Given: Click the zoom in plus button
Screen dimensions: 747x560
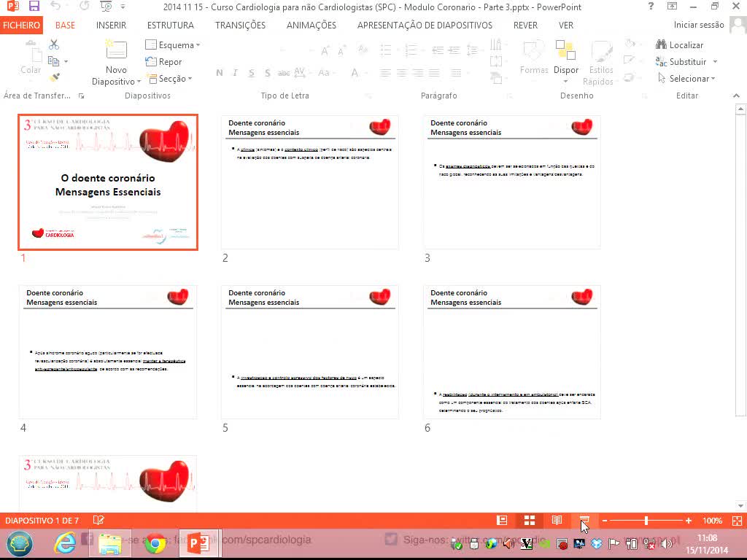Looking at the screenshot, I should click(689, 521).
